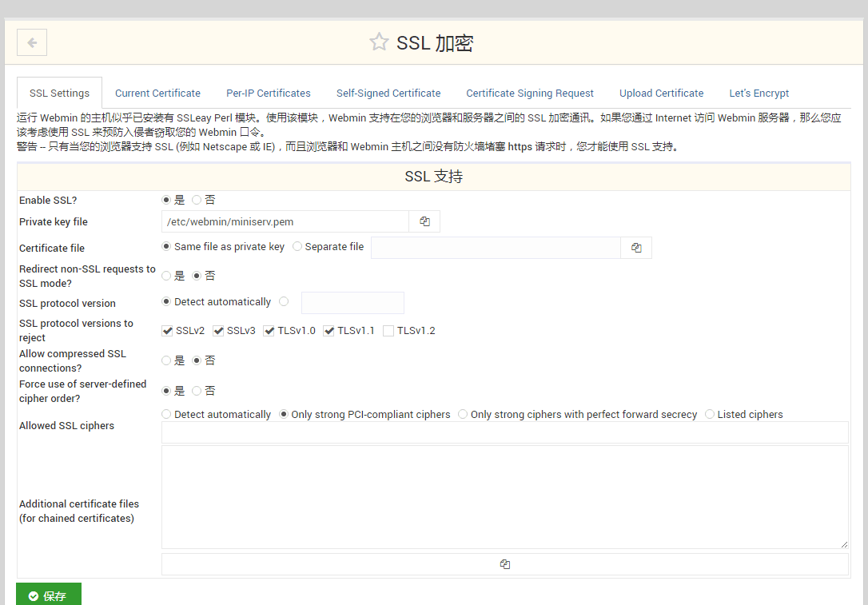Screen dimensions: 868x605
Task: Select the Listed ciphers option
Action: tap(710, 414)
